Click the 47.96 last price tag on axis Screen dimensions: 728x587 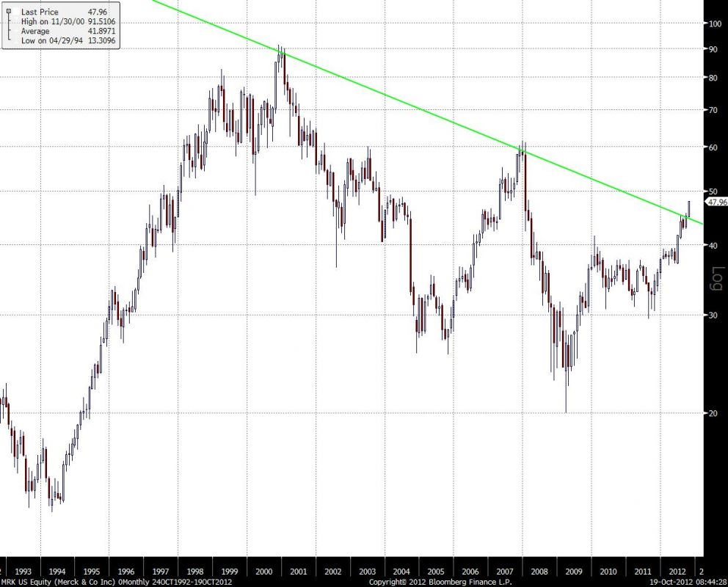point(716,202)
